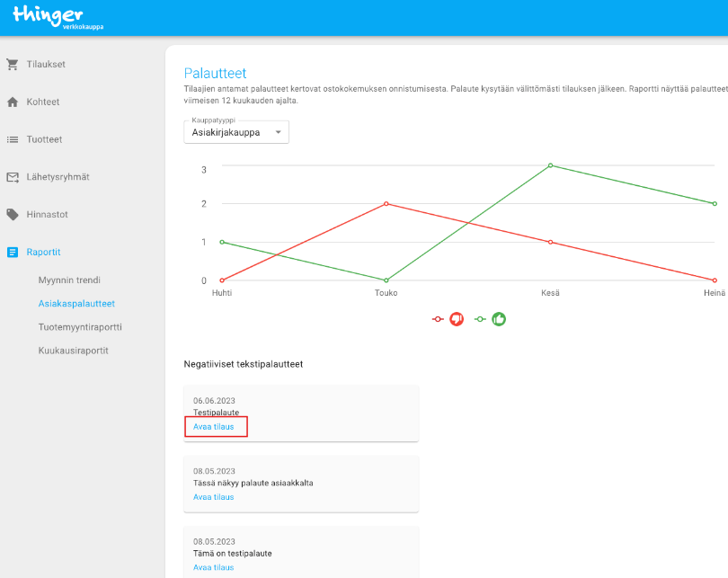Open the Tuotemyyntiraportti report
The width and height of the screenshot is (728, 578).
(80, 327)
